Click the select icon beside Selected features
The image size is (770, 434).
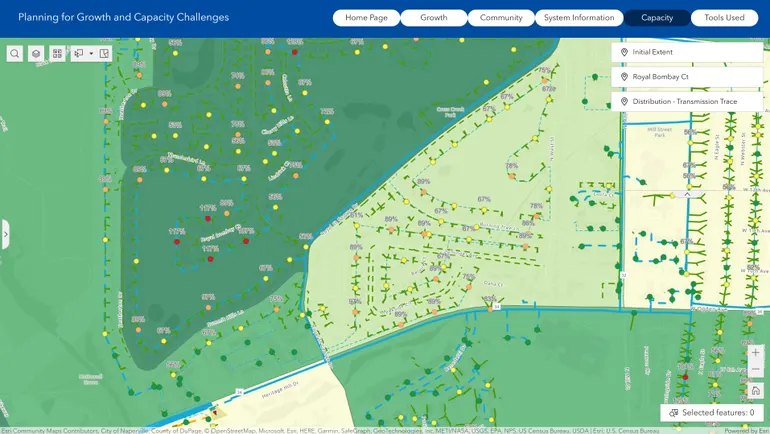674,413
